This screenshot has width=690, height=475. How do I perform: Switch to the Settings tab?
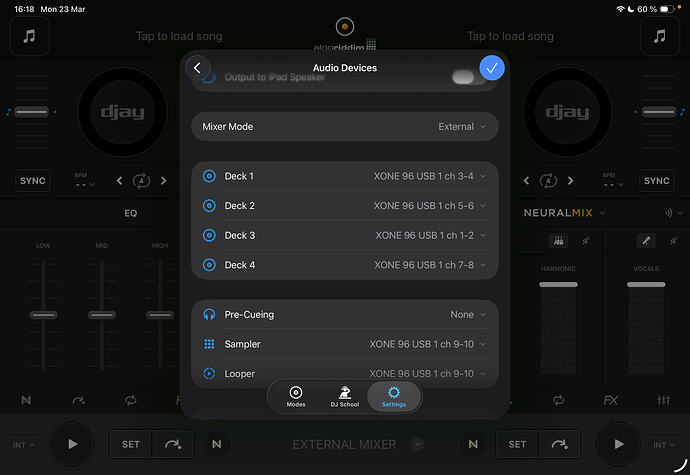[394, 397]
